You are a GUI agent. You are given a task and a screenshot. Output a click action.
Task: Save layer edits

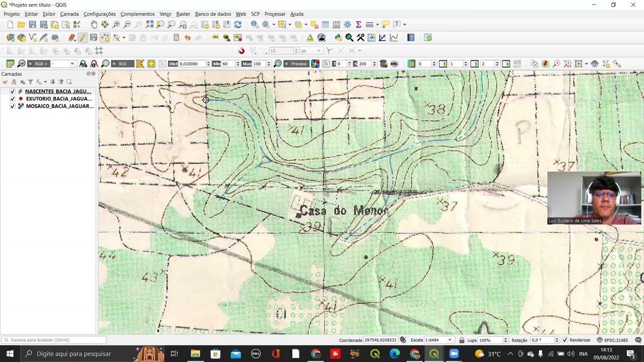[94, 38]
